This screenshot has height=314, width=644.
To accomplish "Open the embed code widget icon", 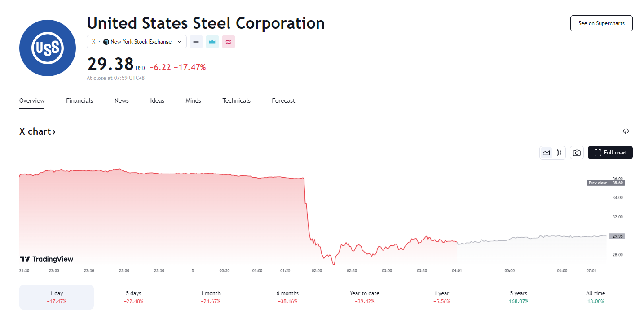I will click(626, 131).
